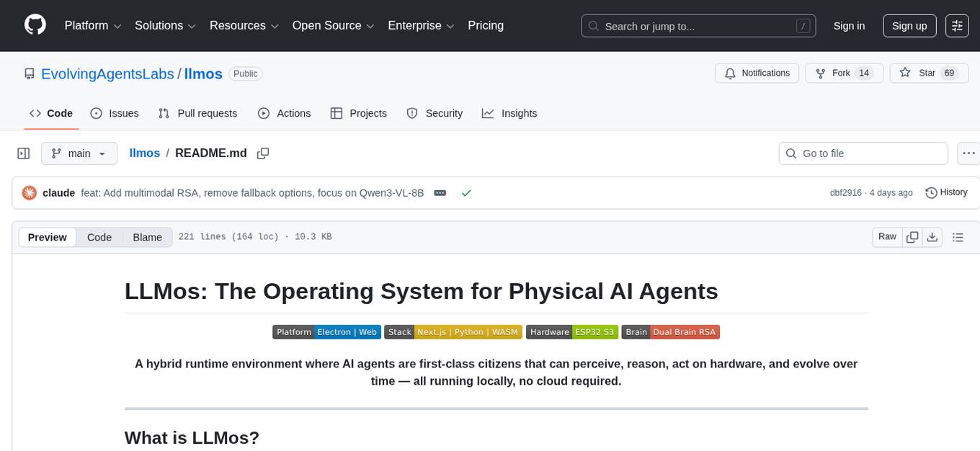
Task: Open the file tree side panel
Action: coord(23,153)
